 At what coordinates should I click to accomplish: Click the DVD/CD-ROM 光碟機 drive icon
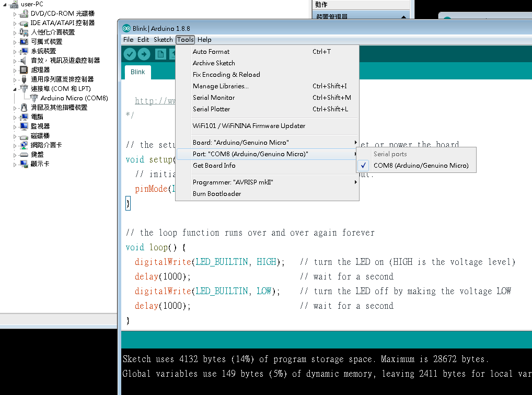tap(24, 14)
